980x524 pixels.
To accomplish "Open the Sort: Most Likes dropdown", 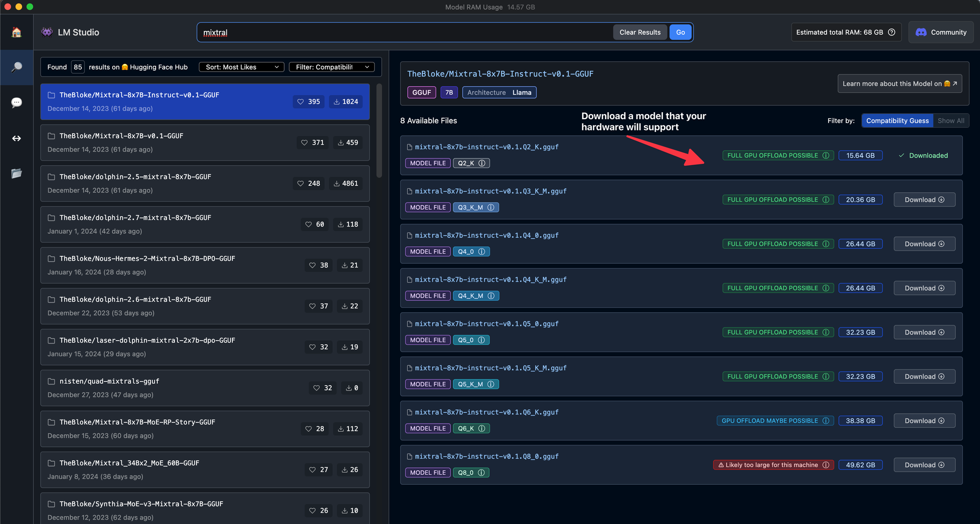I will [x=242, y=67].
